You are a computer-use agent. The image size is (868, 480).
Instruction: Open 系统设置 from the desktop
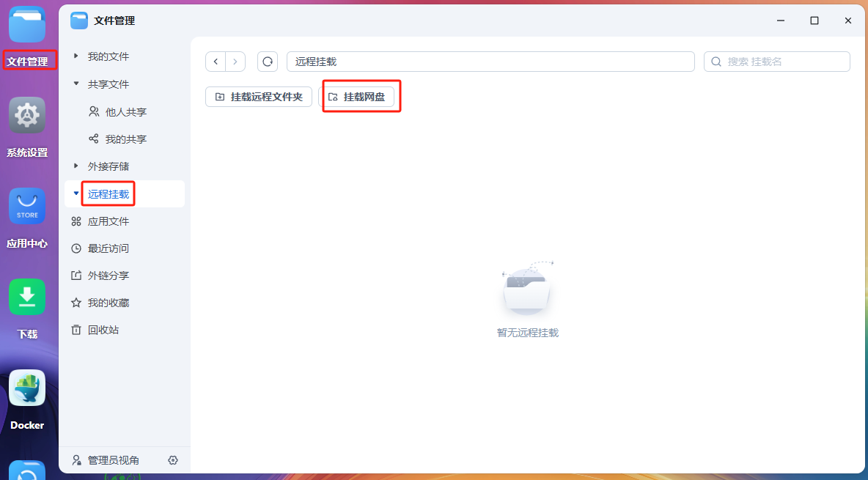point(27,116)
